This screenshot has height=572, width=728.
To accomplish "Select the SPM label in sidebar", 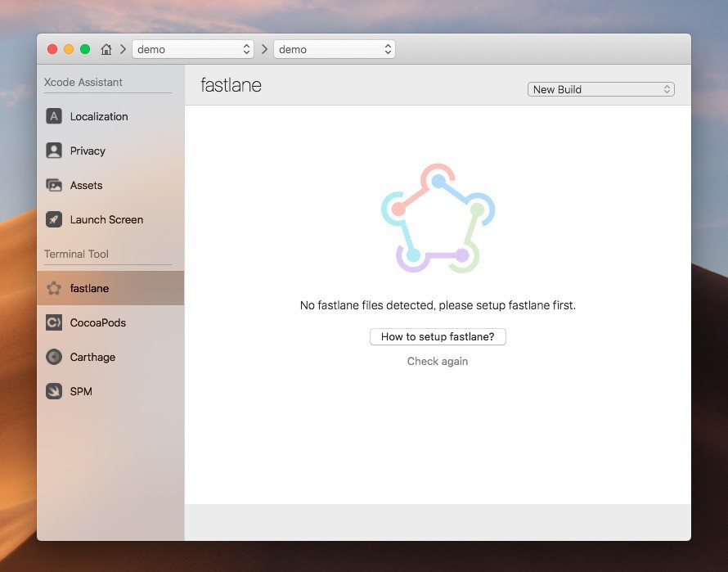I will click(x=81, y=391).
